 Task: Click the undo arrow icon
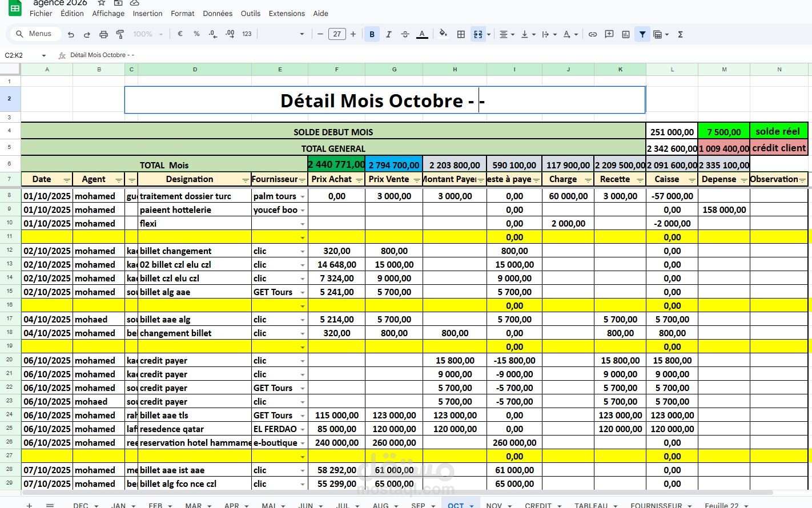(x=71, y=34)
